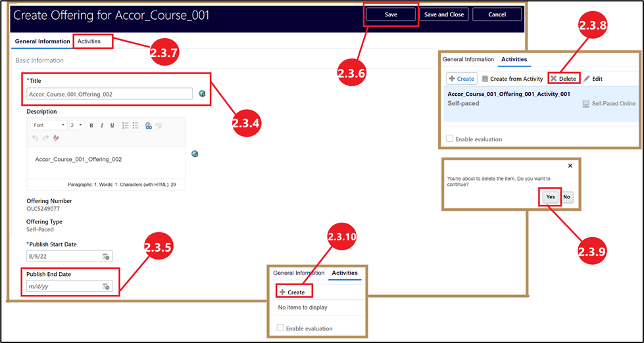Close the delete confirmation dialog
Image resolution: width=644 pixels, height=343 pixels.
point(570,166)
